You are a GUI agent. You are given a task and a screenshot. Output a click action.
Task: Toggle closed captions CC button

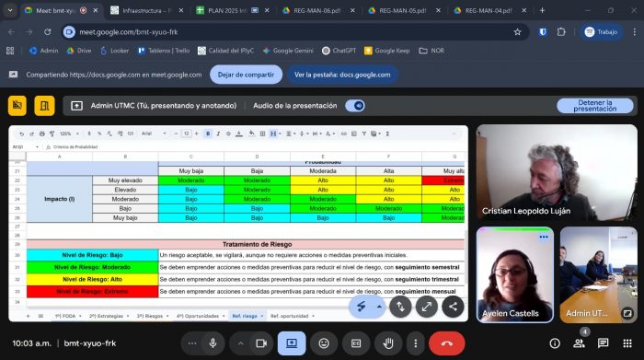(356, 343)
